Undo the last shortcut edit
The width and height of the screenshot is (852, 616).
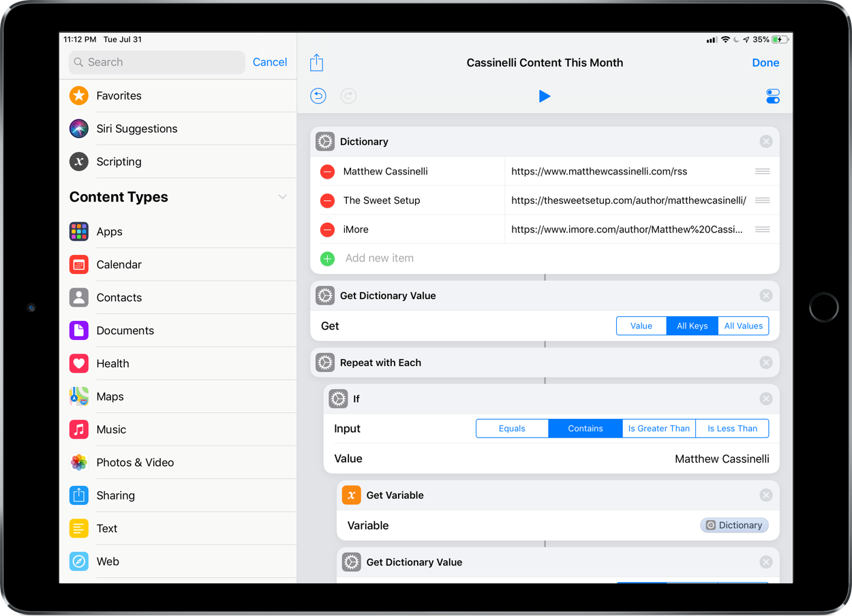318,96
